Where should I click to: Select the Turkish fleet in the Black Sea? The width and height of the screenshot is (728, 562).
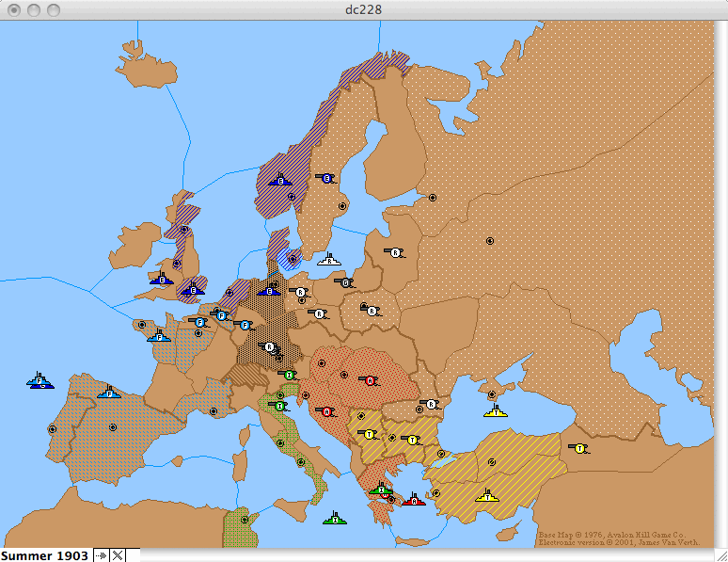(496, 411)
